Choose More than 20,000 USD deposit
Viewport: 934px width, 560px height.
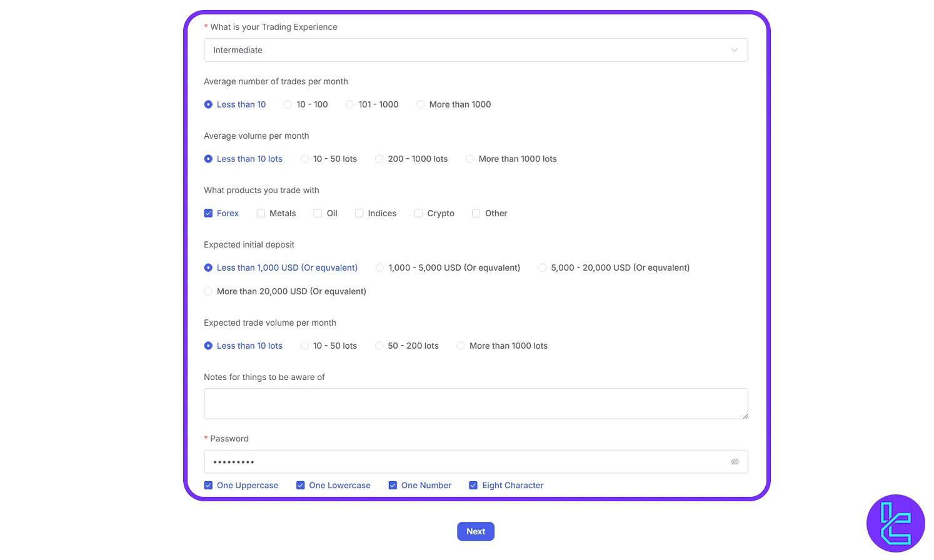[x=208, y=291]
